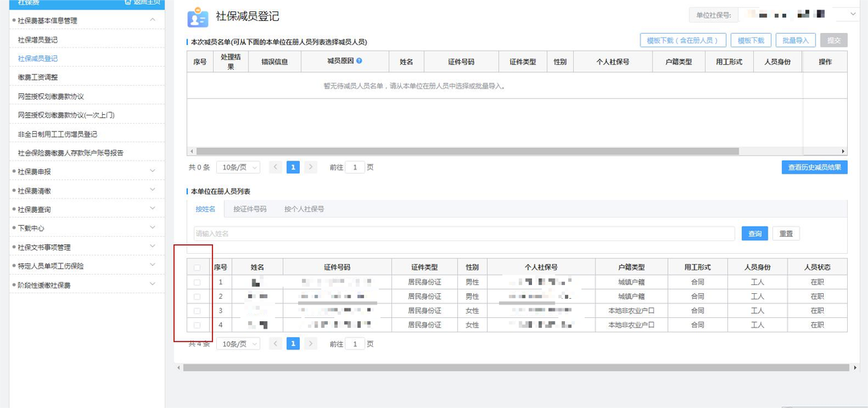The height and width of the screenshot is (408, 868).
Task: Switch to the 按个人社保号 search tab
Action: point(304,209)
